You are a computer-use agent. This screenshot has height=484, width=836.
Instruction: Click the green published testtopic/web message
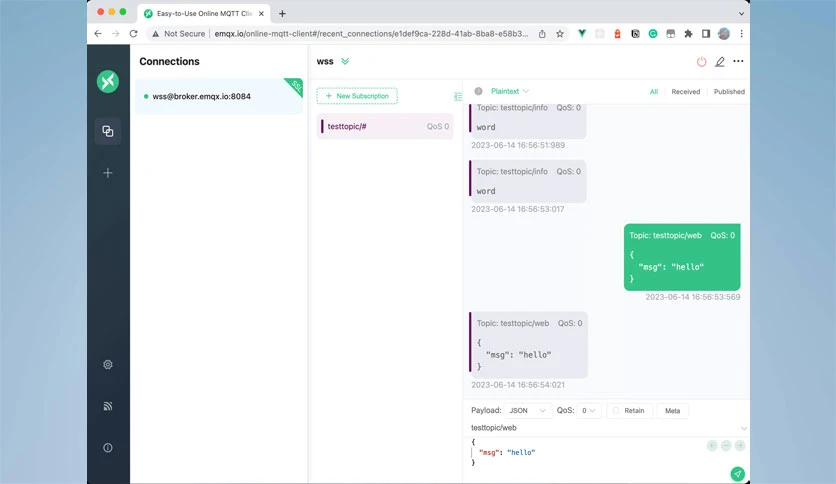[x=682, y=257]
